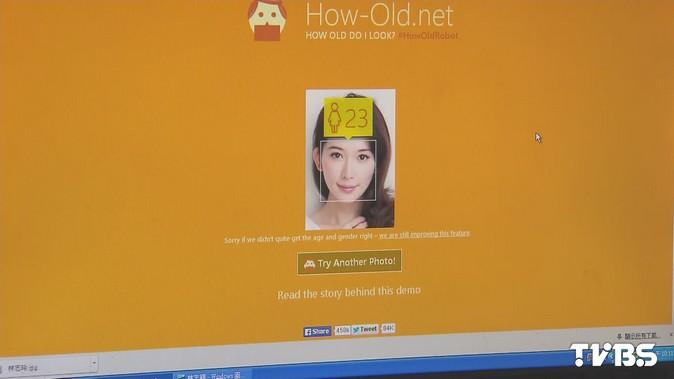Click the How-Old.net title text
Image resolution: width=674 pixels, height=379 pixels.
(x=379, y=15)
